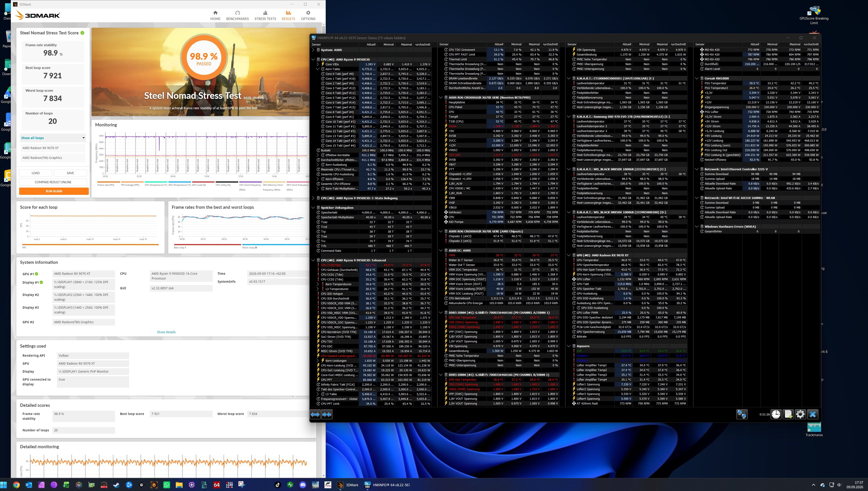Image resolution: width=868 pixels, height=491 pixels.
Task: Collapse the Corsair RM1000i sensor group
Action: click(x=697, y=78)
